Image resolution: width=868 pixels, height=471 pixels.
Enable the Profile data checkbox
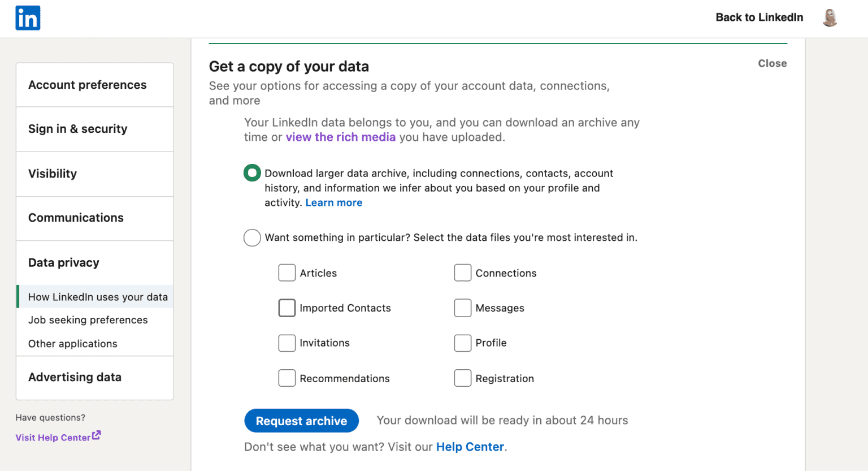463,343
